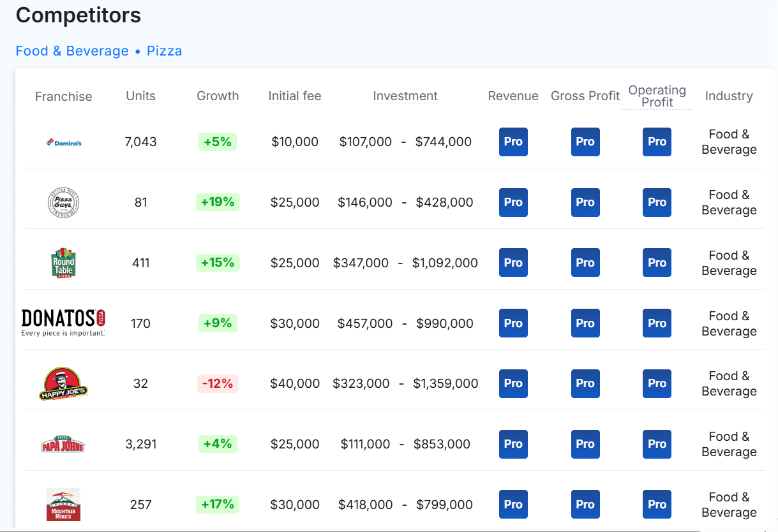Screen dimensions: 778x532
Task: Click the Revenue Pro badge for Mountain Mike's
Action: coord(513,505)
